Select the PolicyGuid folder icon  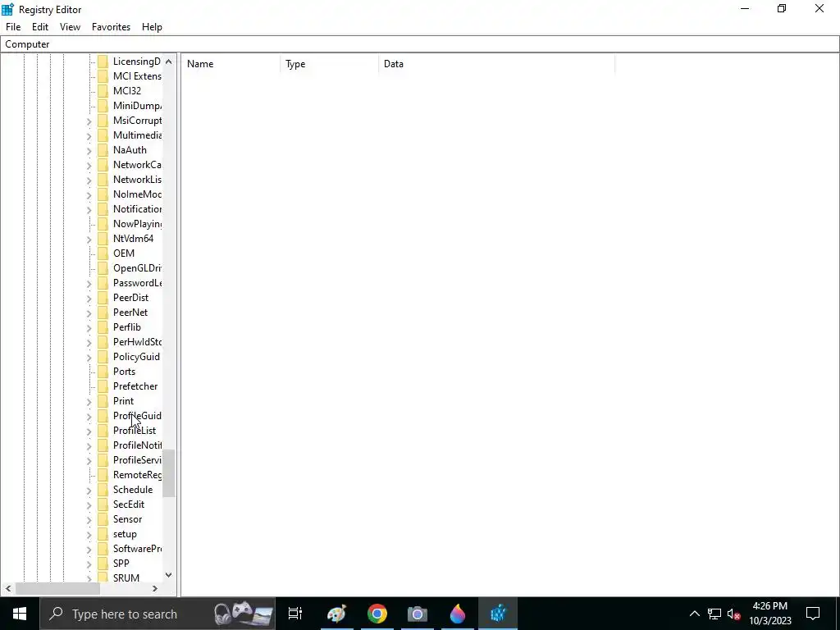point(103,357)
